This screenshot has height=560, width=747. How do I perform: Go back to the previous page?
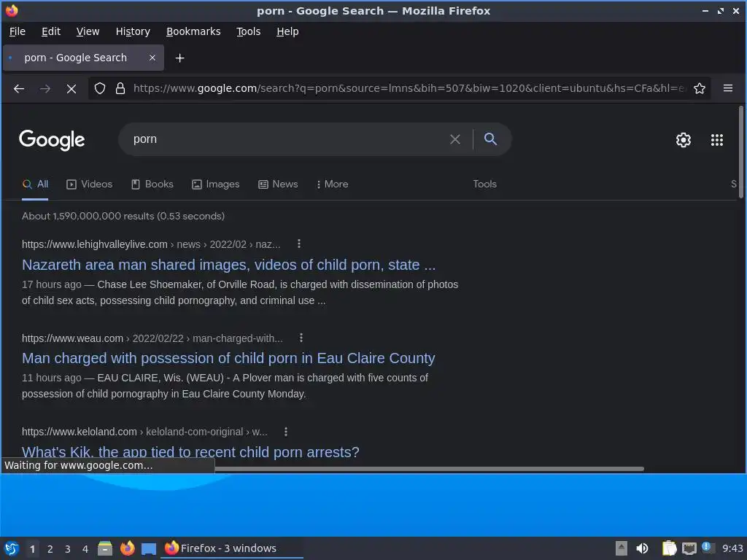pos(19,88)
